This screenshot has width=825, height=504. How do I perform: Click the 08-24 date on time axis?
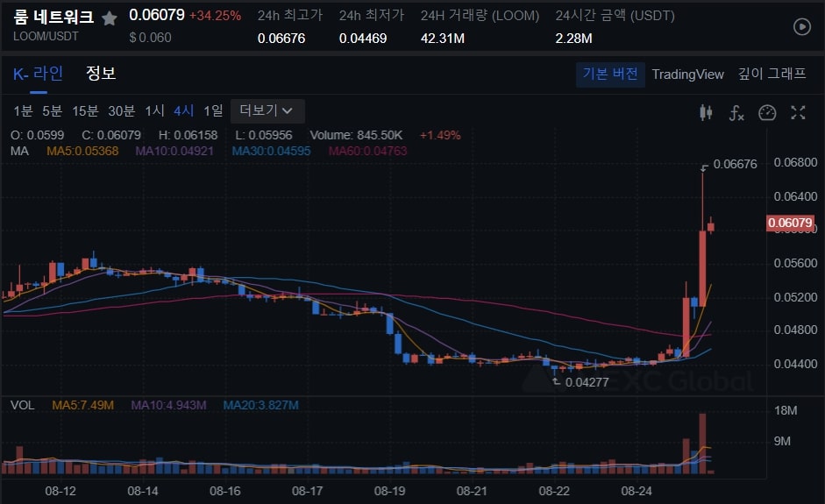(x=637, y=492)
